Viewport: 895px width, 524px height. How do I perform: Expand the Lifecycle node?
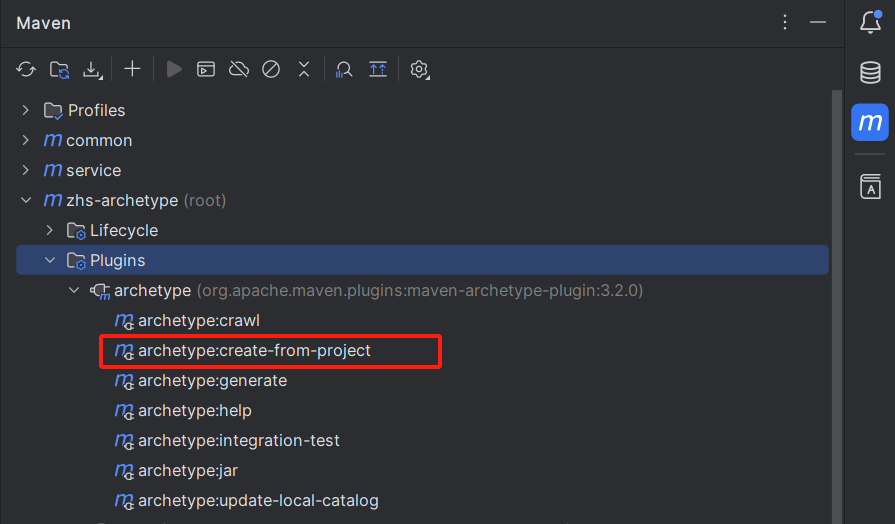[49, 230]
